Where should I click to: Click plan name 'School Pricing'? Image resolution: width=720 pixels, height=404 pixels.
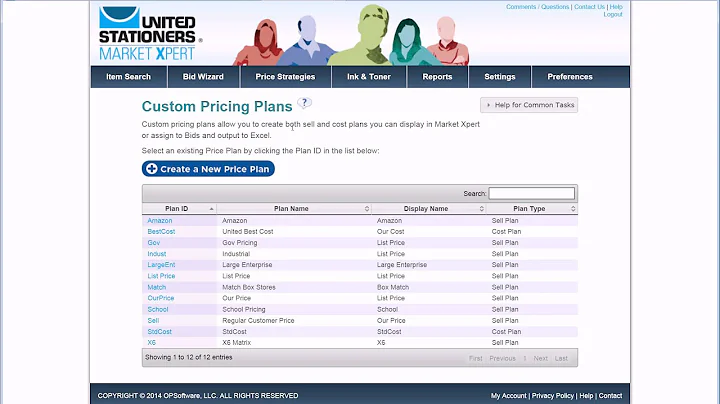[x=244, y=309]
